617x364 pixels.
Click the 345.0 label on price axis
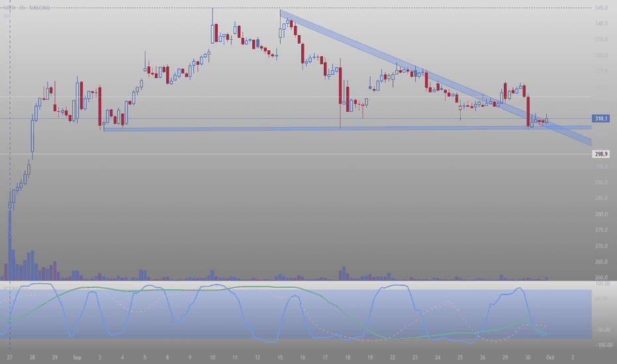602,8
